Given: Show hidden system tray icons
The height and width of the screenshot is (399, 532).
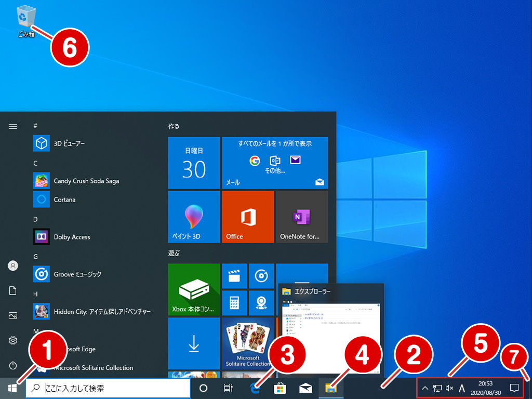Looking at the screenshot, I should point(425,388).
